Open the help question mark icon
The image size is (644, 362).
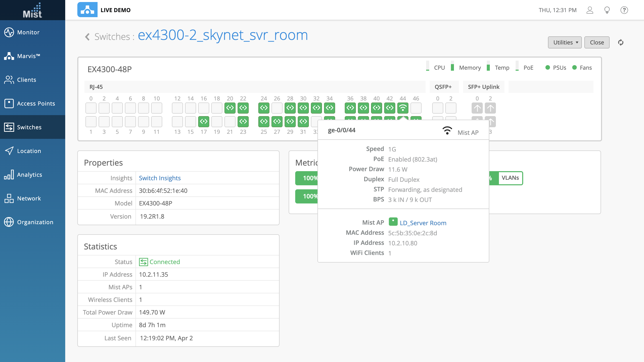coord(624,10)
